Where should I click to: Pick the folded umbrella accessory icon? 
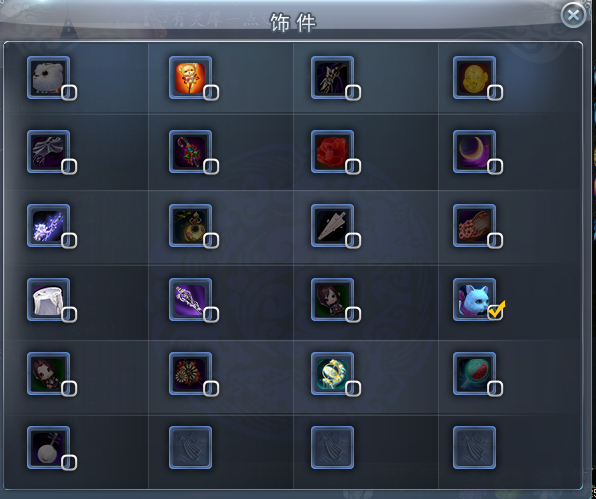(x=333, y=225)
